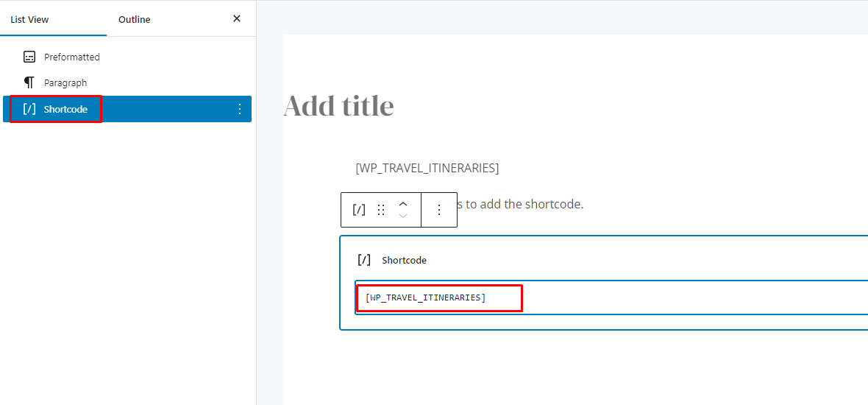Select the Preformatted block in list view
The image size is (868, 405).
[127, 57]
